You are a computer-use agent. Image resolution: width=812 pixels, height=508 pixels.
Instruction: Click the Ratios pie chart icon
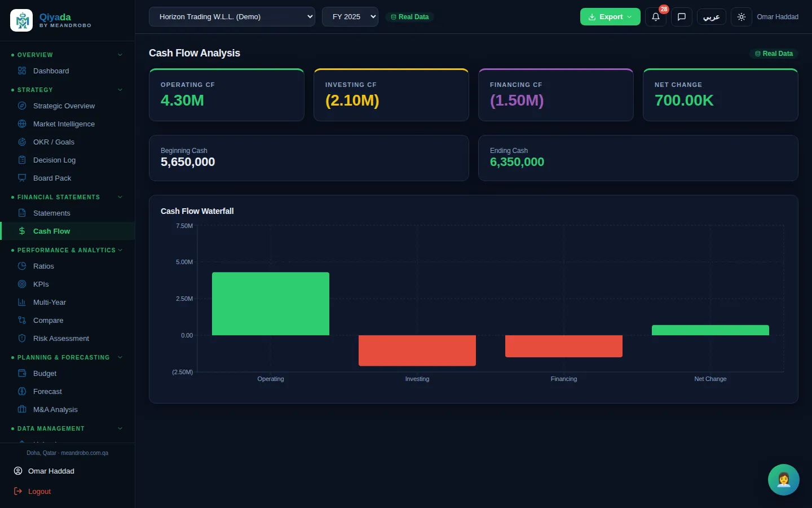(22, 266)
